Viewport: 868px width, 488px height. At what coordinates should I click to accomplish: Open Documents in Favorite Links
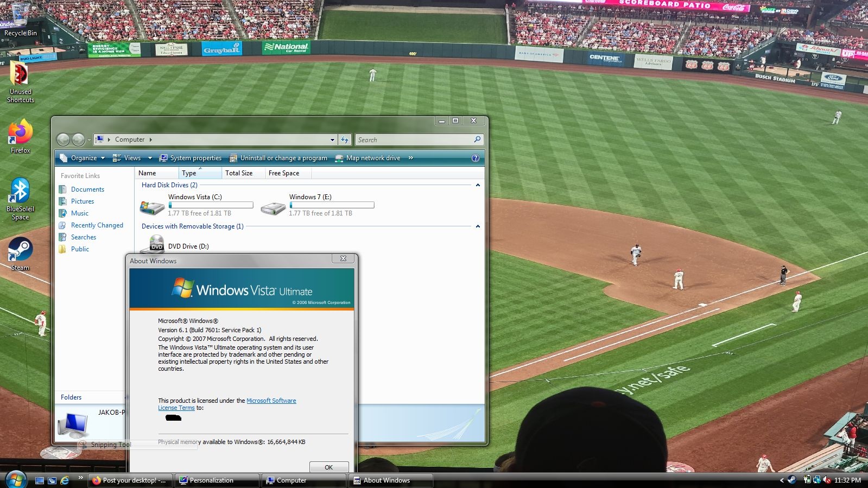(87, 189)
